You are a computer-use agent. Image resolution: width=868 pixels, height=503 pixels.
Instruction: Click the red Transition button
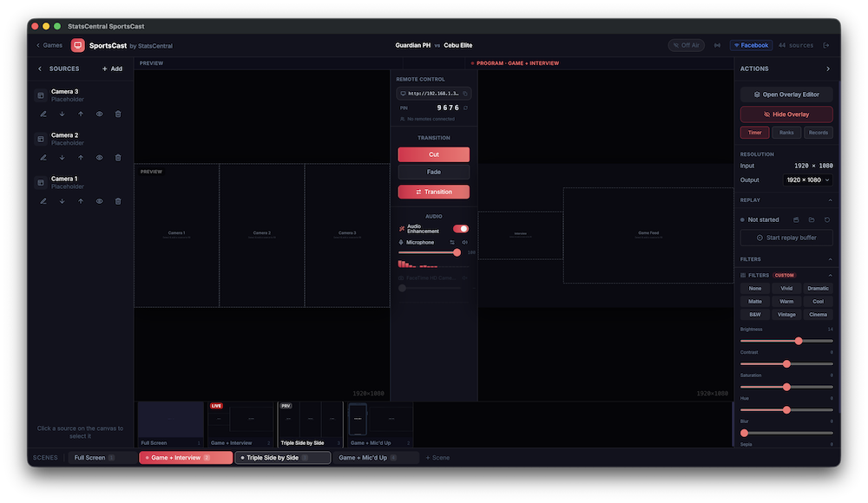click(x=433, y=192)
